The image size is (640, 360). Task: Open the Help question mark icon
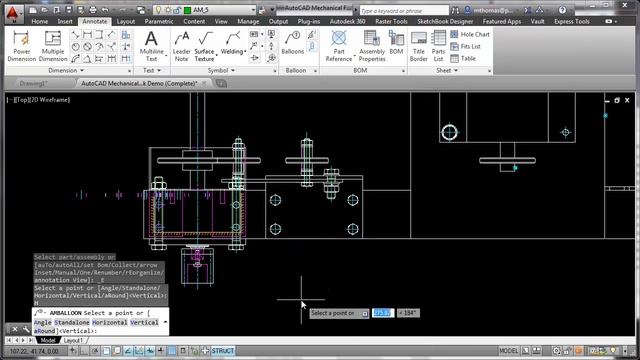point(562,10)
